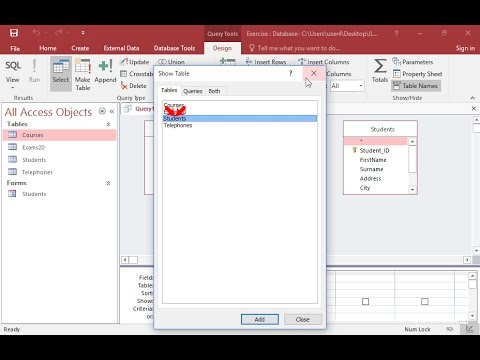
Task: Open the SQL View button
Action: [x=13, y=74]
